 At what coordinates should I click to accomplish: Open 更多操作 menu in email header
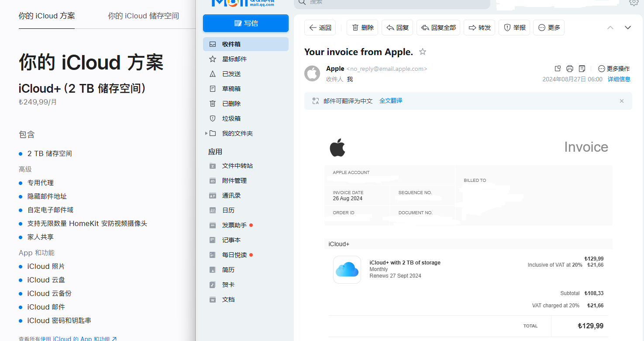613,69
